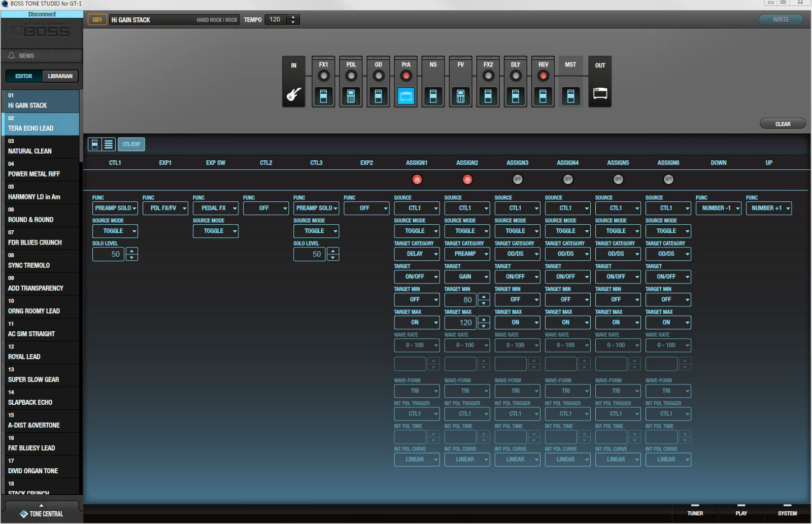Image resolution: width=812 pixels, height=524 pixels.
Task: Turn off ASSIGN2 ON switch
Action: [x=467, y=179]
